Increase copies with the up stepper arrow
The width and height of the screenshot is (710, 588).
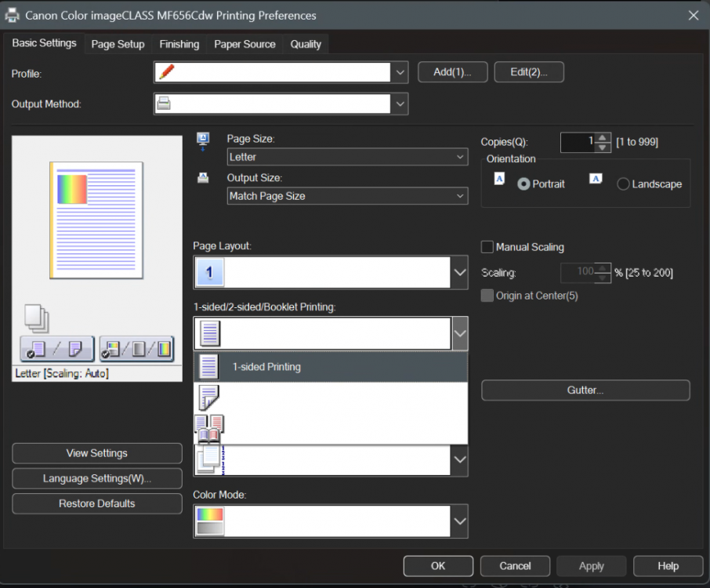point(603,138)
